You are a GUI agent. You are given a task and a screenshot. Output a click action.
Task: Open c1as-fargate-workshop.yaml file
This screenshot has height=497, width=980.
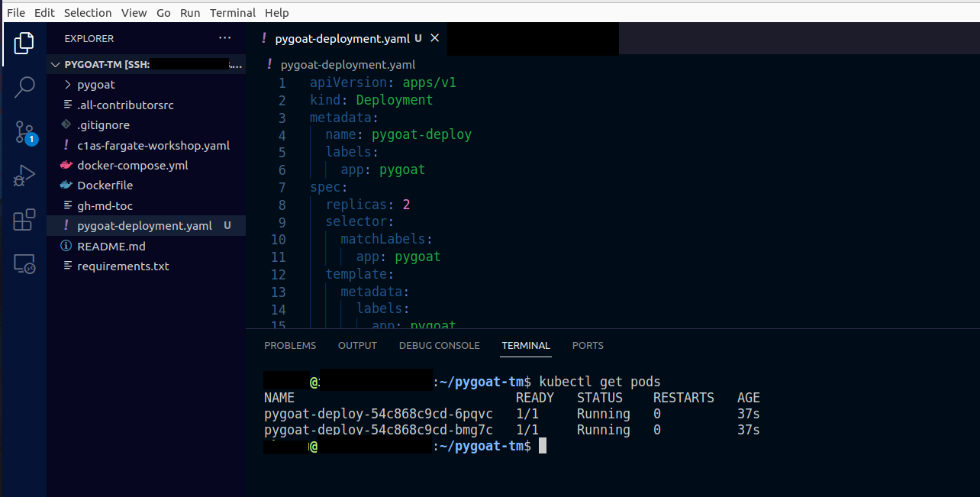153,145
